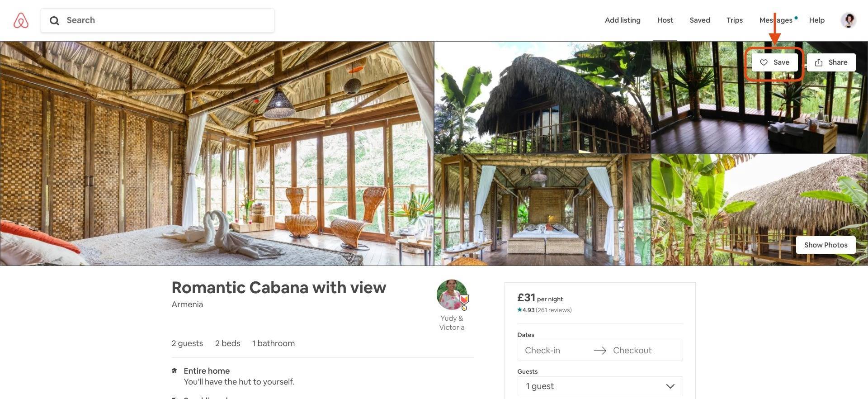Click the Yudy & Victoria host photo
Image resolution: width=868 pixels, height=399 pixels.
[452, 294]
